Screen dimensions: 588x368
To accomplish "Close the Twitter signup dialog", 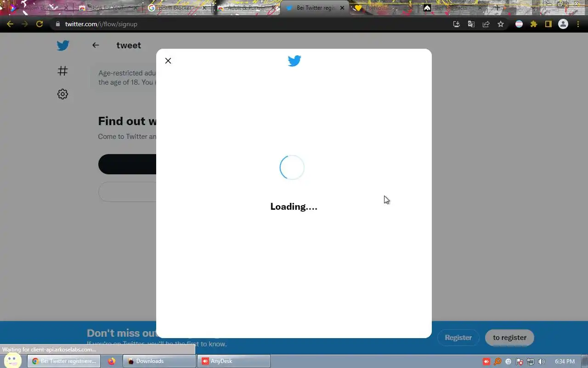I will click(168, 61).
